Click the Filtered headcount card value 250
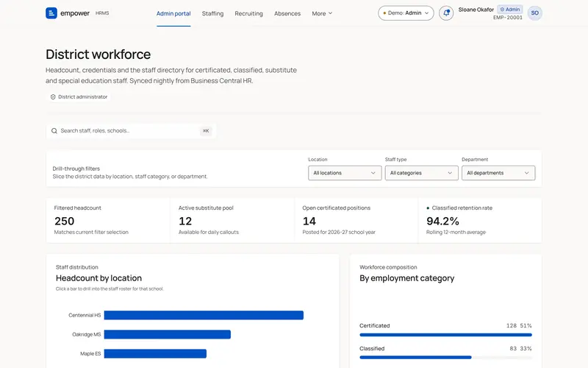 64,222
